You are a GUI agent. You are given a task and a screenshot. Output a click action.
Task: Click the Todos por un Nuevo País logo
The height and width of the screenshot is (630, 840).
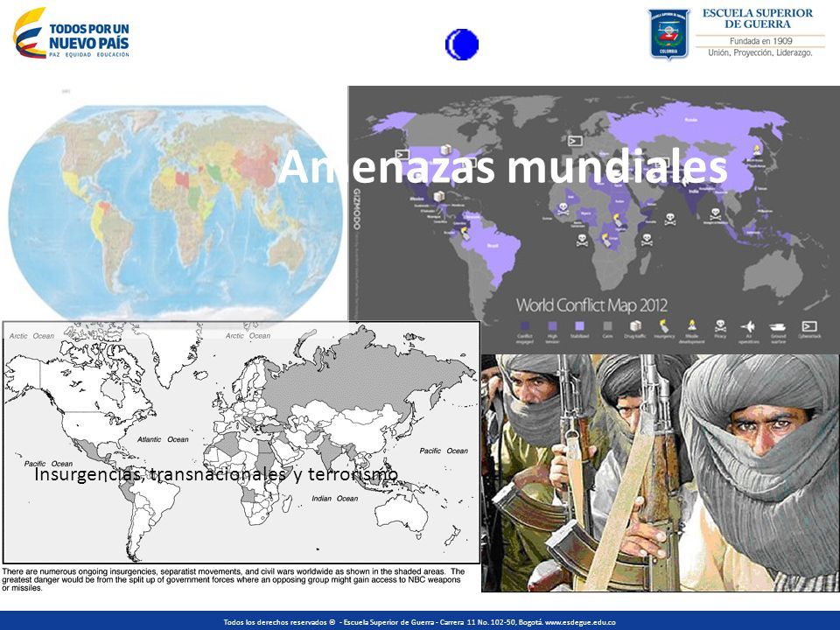coord(72,33)
